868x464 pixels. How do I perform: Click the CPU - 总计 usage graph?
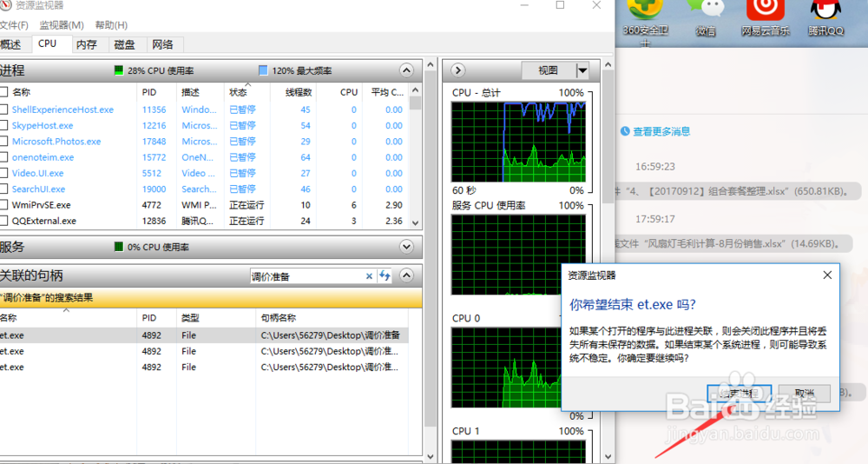tap(518, 142)
